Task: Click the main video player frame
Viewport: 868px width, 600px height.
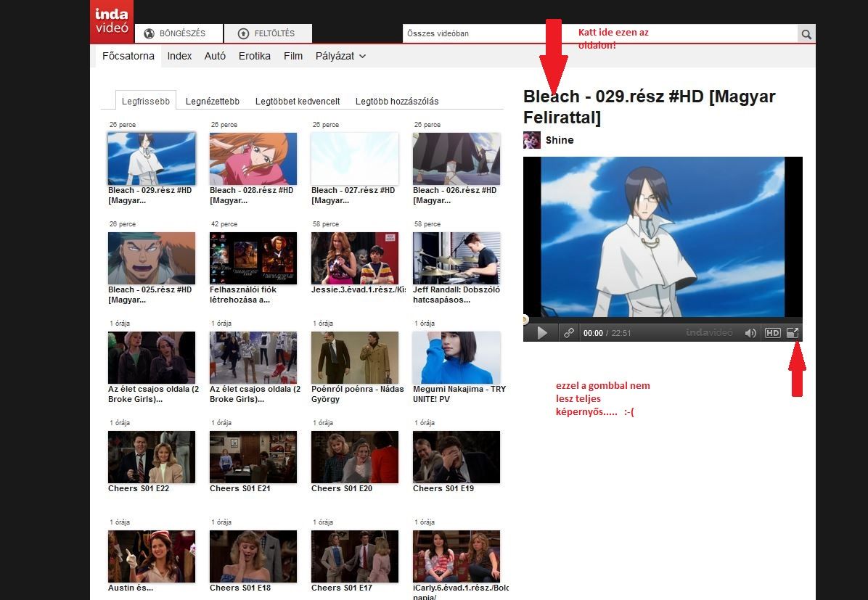Action: 663,237
